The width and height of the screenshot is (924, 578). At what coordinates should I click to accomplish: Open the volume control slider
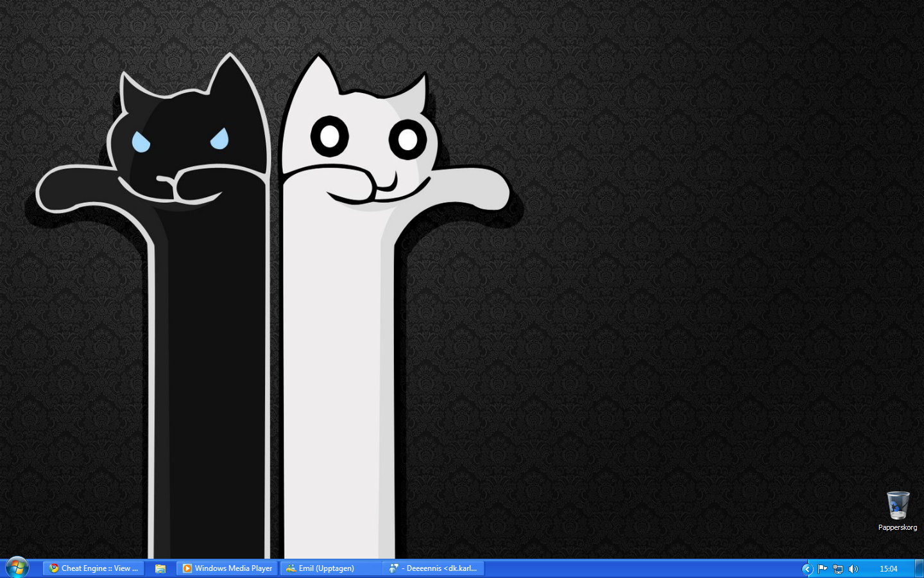pos(853,568)
